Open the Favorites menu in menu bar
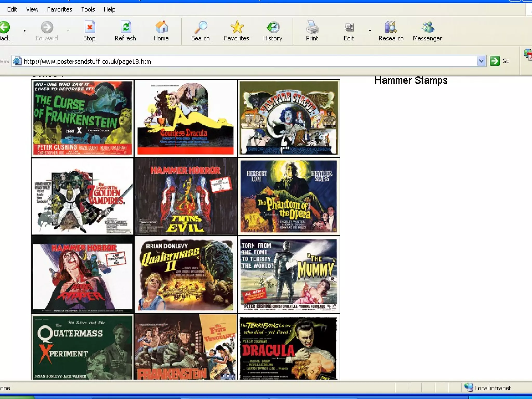This screenshot has width=532, height=399. (x=59, y=9)
